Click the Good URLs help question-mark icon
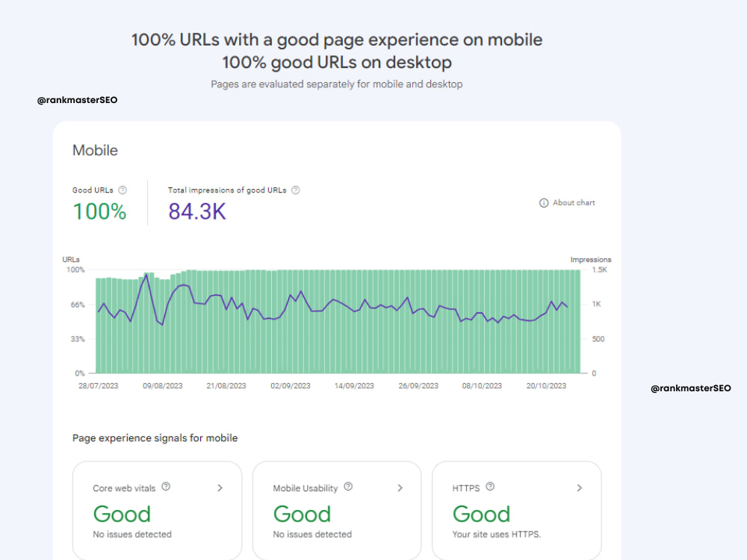Image resolution: width=747 pixels, height=560 pixels. click(x=123, y=190)
